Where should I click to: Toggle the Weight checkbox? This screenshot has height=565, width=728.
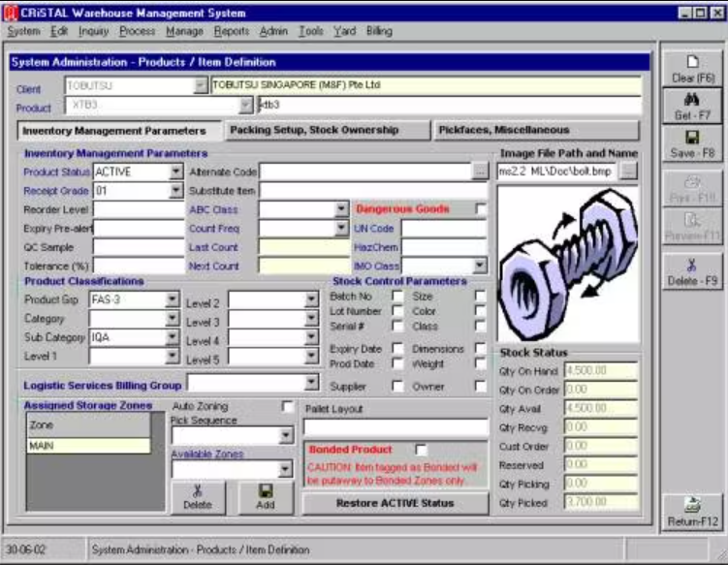[480, 363]
